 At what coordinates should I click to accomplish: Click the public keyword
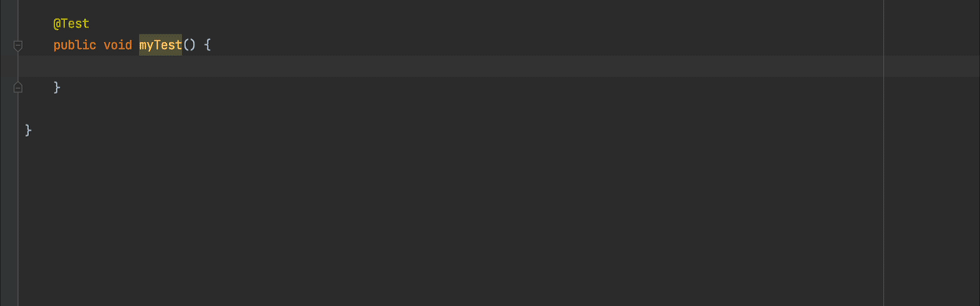click(x=75, y=46)
